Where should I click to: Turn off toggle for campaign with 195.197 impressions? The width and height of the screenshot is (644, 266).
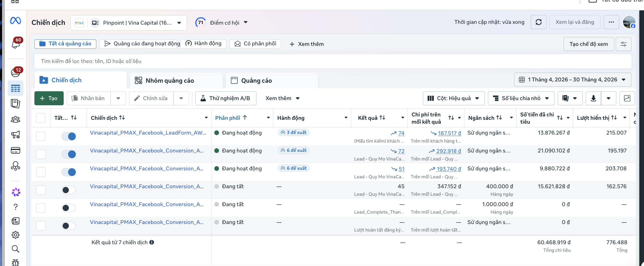tap(69, 154)
